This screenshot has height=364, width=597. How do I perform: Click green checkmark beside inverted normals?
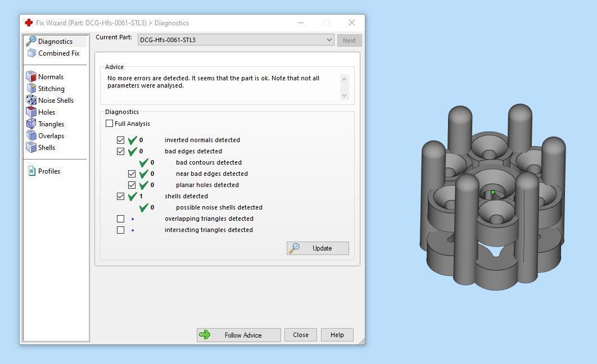(132, 140)
